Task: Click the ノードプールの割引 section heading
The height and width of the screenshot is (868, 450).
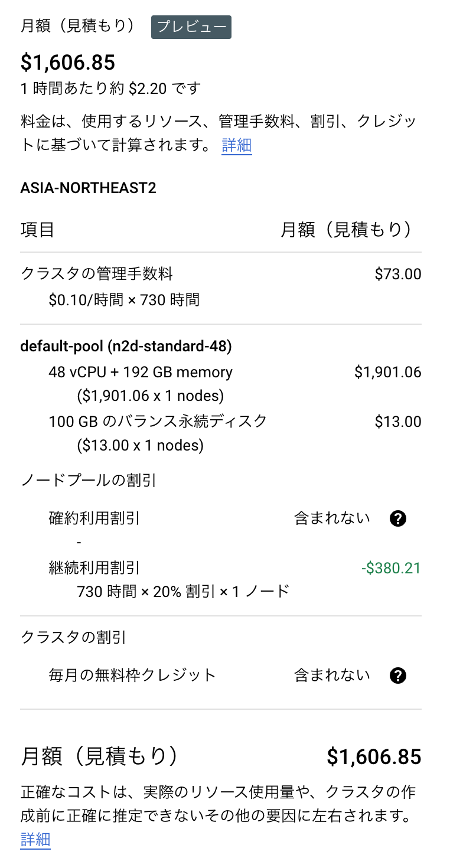Action: click(x=89, y=481)
